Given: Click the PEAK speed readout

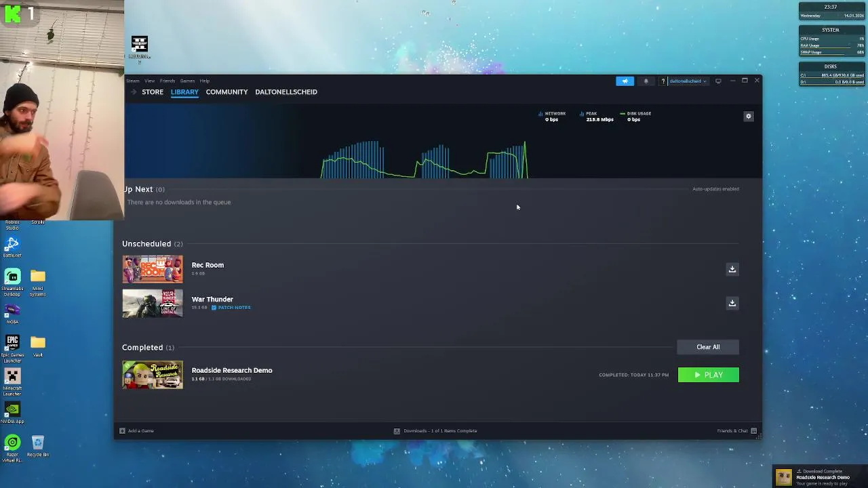Looking at the screenshot, I should [x=596, y=117].
